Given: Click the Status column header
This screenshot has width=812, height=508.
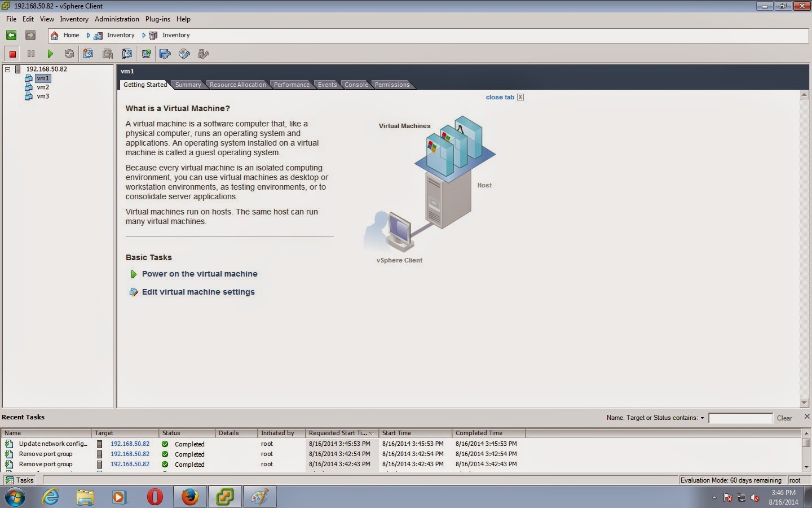Looking at the screenshot, I should pos(187,433).
